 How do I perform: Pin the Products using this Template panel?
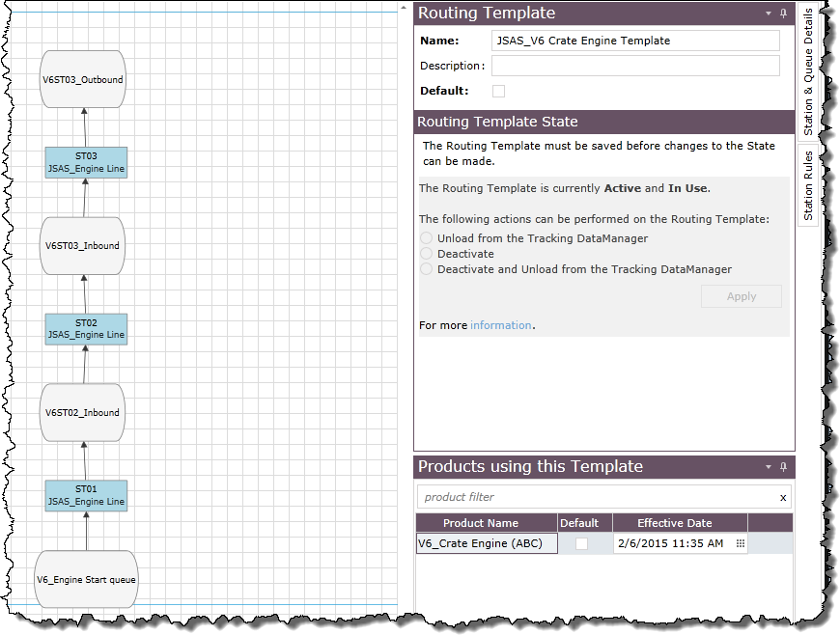783,467
